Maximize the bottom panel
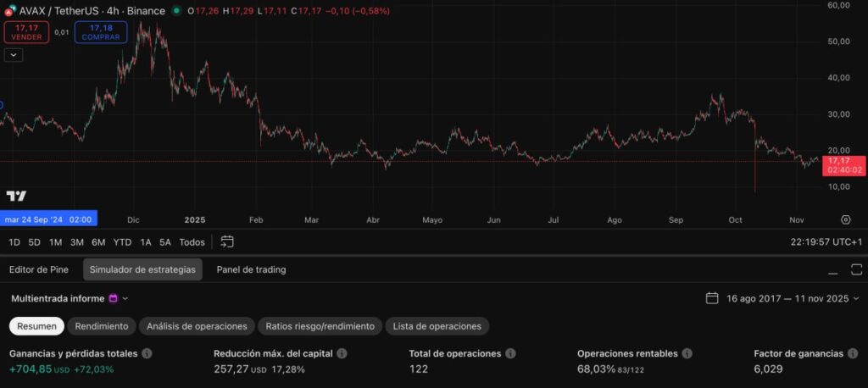Screen dimensions: 868x388 coord(856,269)
